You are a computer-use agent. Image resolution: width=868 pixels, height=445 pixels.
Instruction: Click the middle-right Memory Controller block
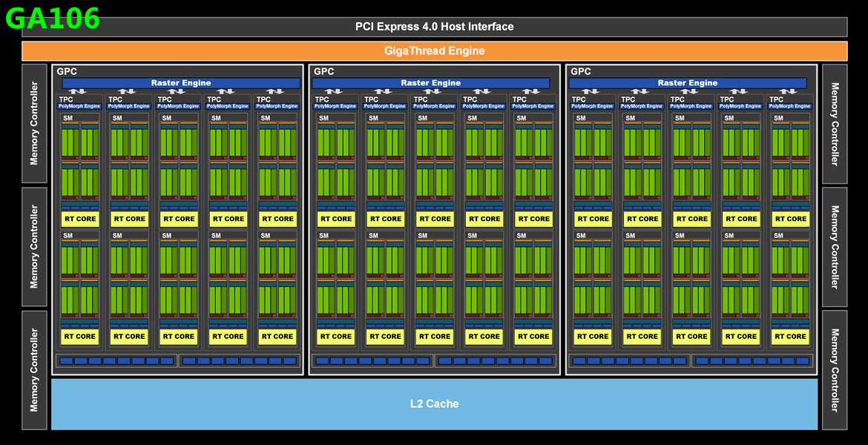[x=835, y=247]
